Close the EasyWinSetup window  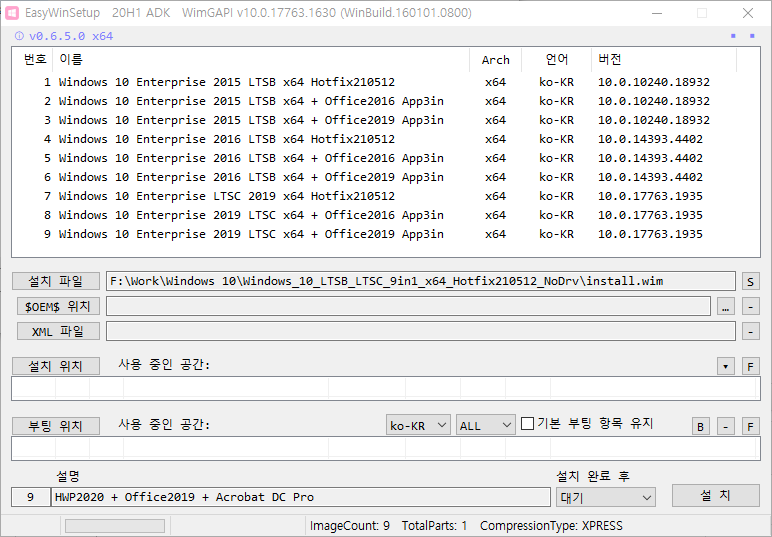pyautogui.click(x=747, y=13)
